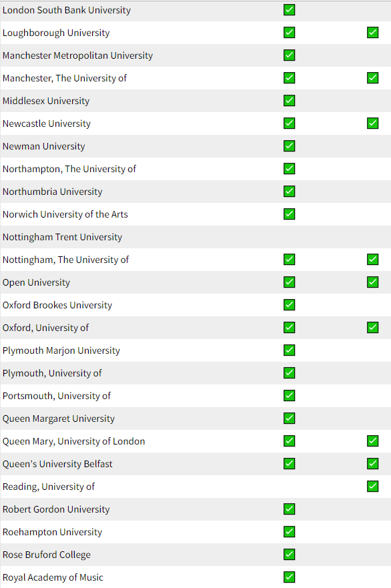Viewport: 391px width, 588px height.
Task: Click second-column checkmark for Newcastle University
Action: pyautogui.click(x=372, y=123)
